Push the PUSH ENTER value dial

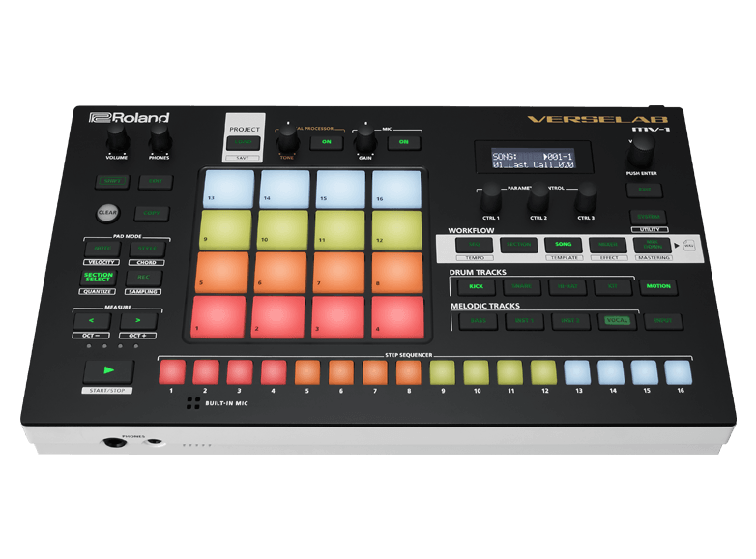pos(641,151)
